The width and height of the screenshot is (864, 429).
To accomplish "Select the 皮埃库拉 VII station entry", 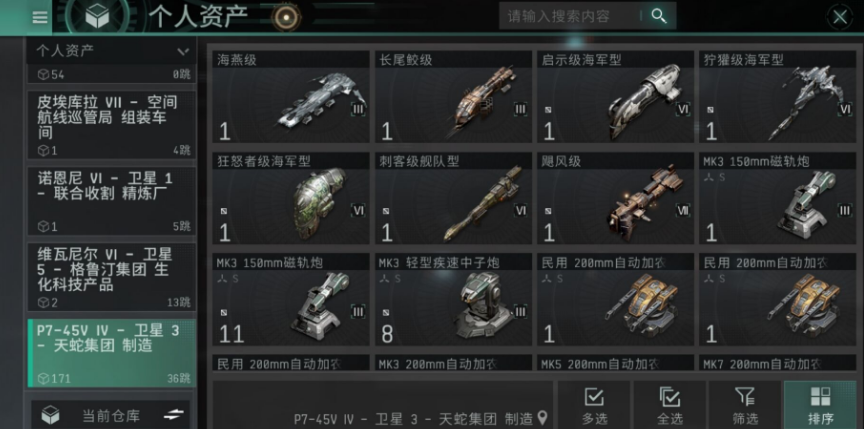I will point(112,125).
